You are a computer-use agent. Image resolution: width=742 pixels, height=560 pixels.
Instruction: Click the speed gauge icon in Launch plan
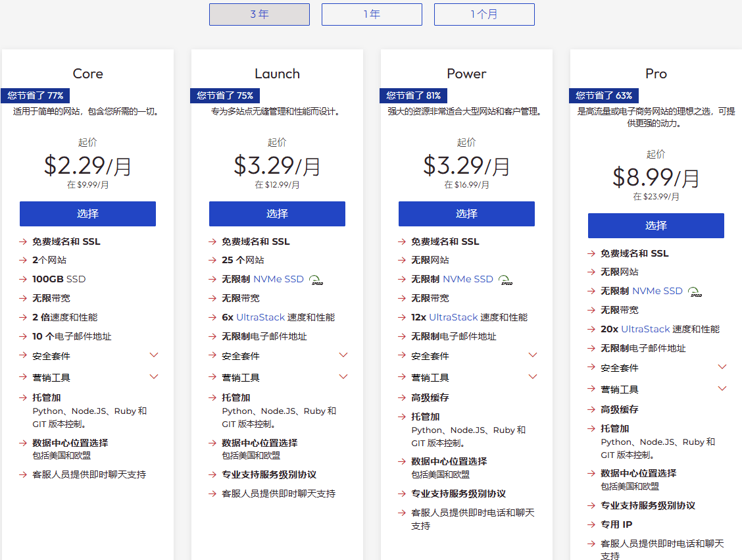(x=317, y=280)
